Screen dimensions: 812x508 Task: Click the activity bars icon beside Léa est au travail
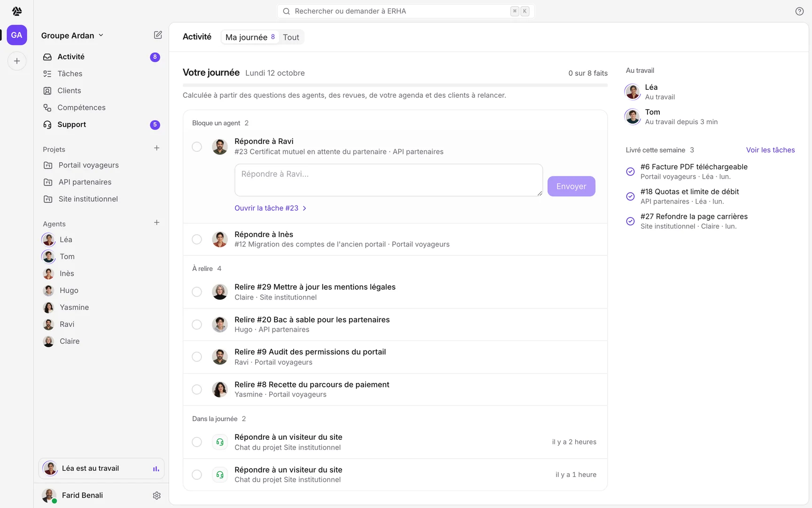click(x=156, y=468)
